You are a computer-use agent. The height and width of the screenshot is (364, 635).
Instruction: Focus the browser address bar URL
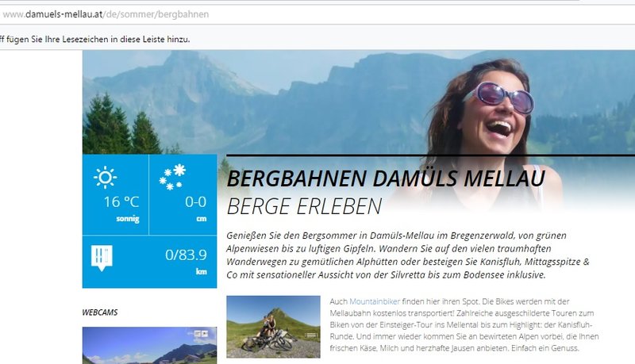(317, 14)
